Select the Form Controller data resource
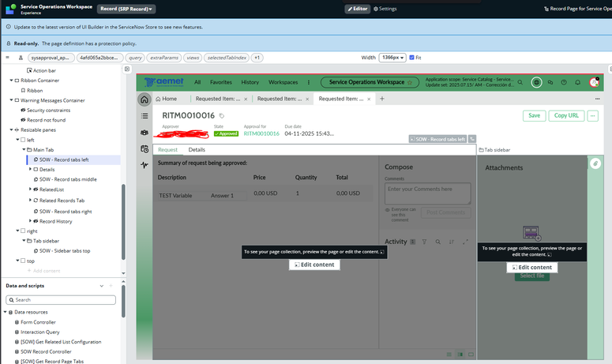612x364 pixels. (38, 322)
